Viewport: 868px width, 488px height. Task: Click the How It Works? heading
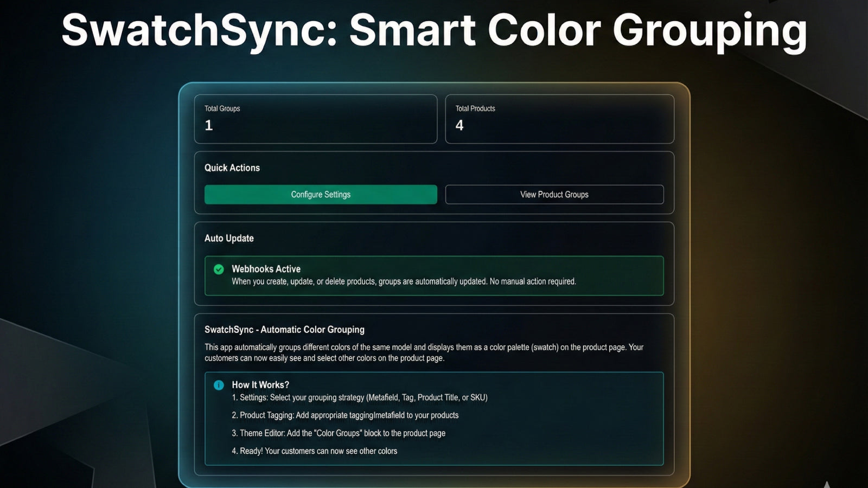[260, 385]
